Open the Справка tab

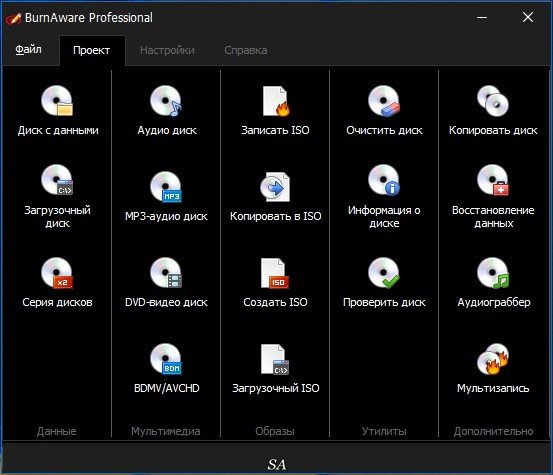coord(246,50)
